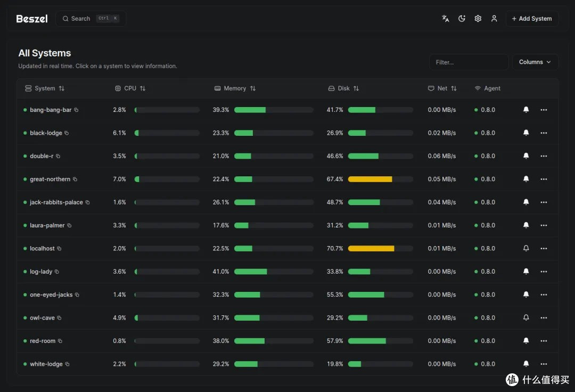This screenshot has width=575, height=392.
Task: Sort table by CPU column
Action: click(x=130, y=88)
